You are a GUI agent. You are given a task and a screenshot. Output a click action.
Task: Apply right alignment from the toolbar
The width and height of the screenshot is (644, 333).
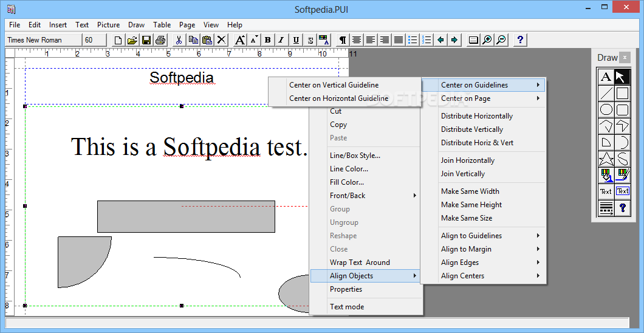point(385,40)
